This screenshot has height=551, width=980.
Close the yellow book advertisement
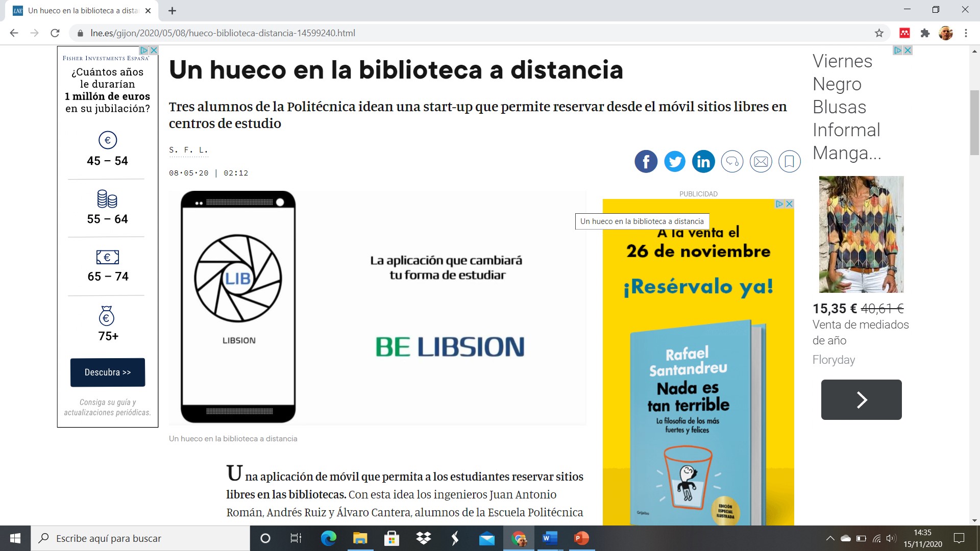click(x=789, y=204)
